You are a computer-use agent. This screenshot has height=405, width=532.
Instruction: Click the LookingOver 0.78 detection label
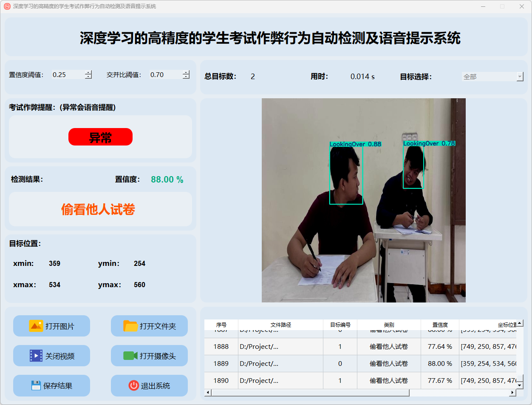[429, 143]
